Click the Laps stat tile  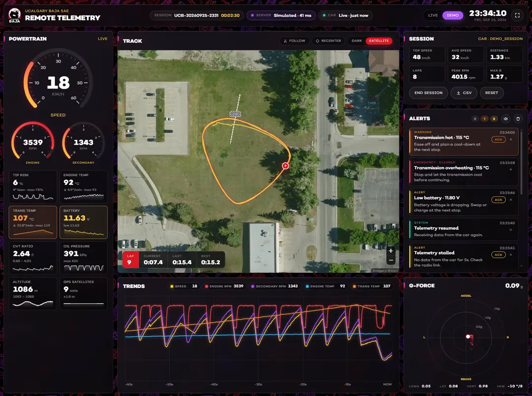click(427, 74)
